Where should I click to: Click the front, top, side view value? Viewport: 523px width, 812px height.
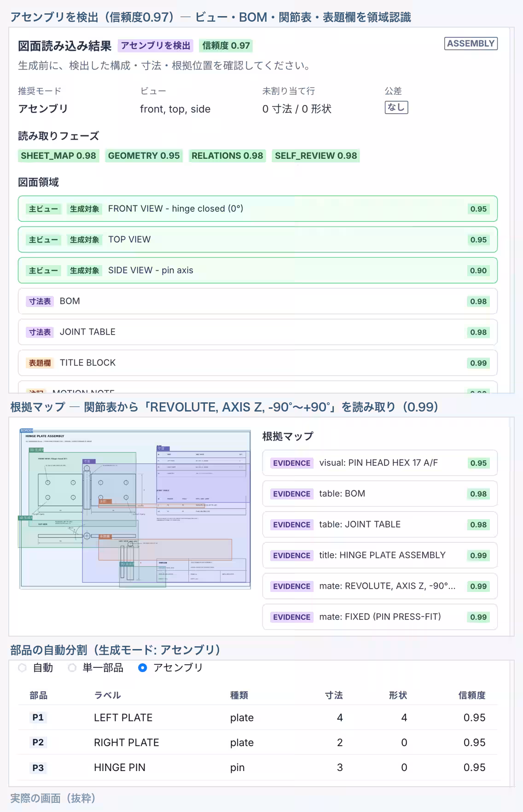click(175, 109)
